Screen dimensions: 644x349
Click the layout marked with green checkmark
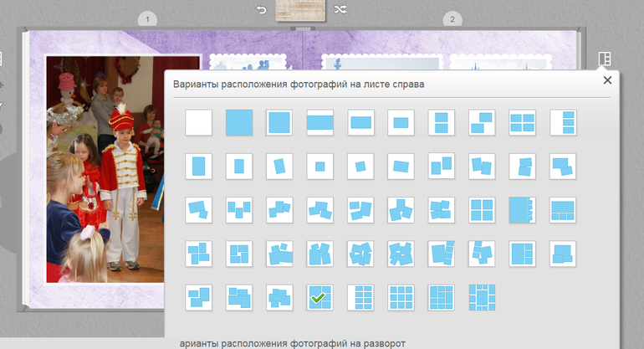tap(319, 296)
